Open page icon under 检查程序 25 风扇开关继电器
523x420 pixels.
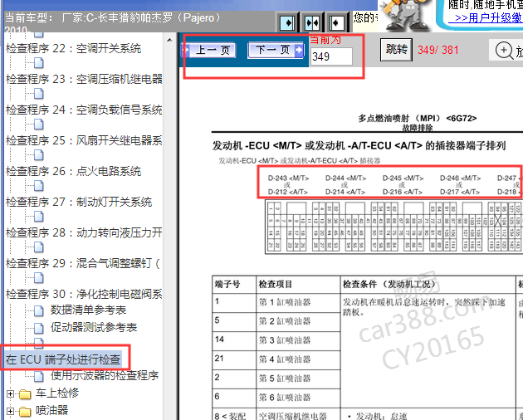pos(39,155)
